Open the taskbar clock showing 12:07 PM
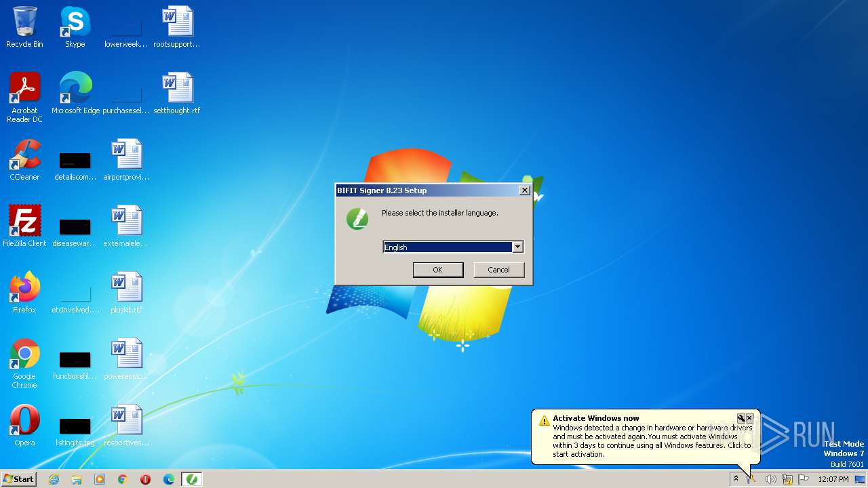The image size is (868, 488). (x=833, y=479)
